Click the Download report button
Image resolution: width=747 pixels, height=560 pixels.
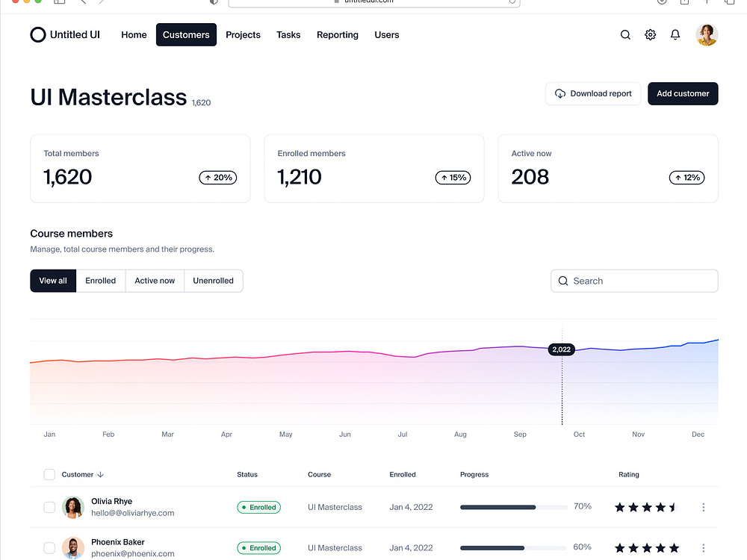[593, 93]
